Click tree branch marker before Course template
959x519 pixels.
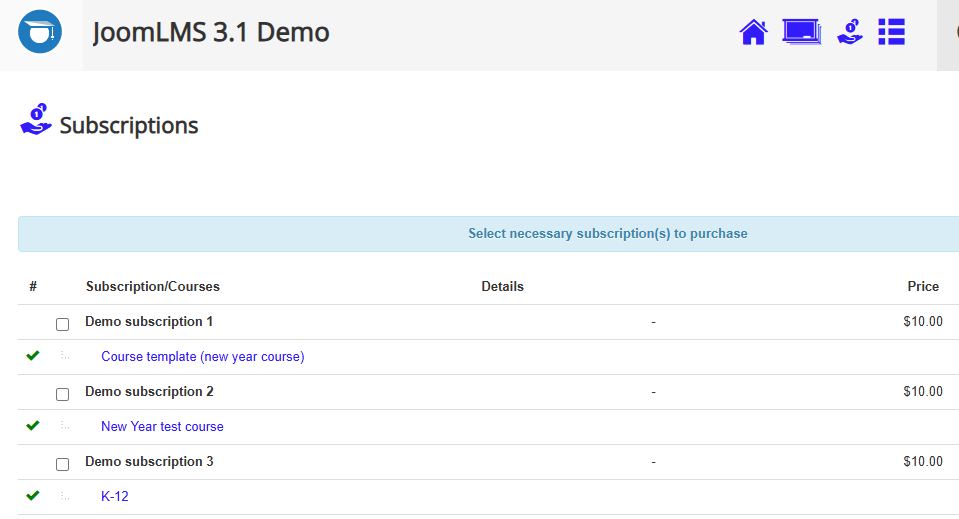65,356
